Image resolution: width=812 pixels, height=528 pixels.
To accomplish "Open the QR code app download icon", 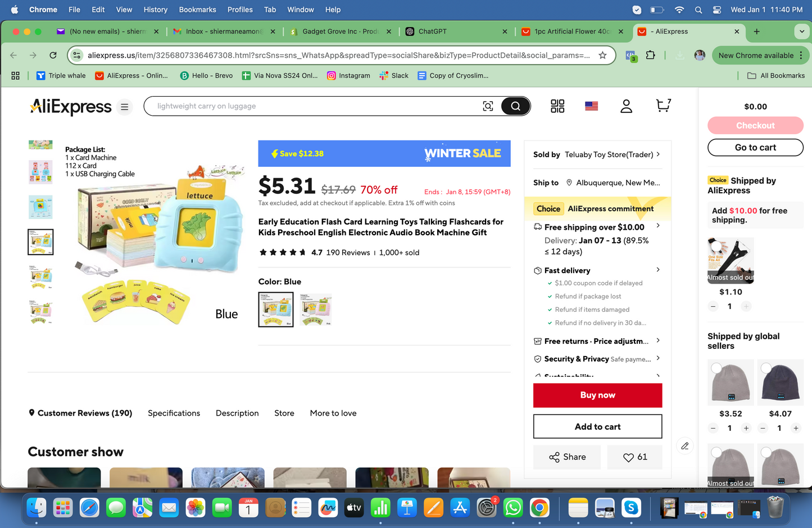I will coord(557,106).
